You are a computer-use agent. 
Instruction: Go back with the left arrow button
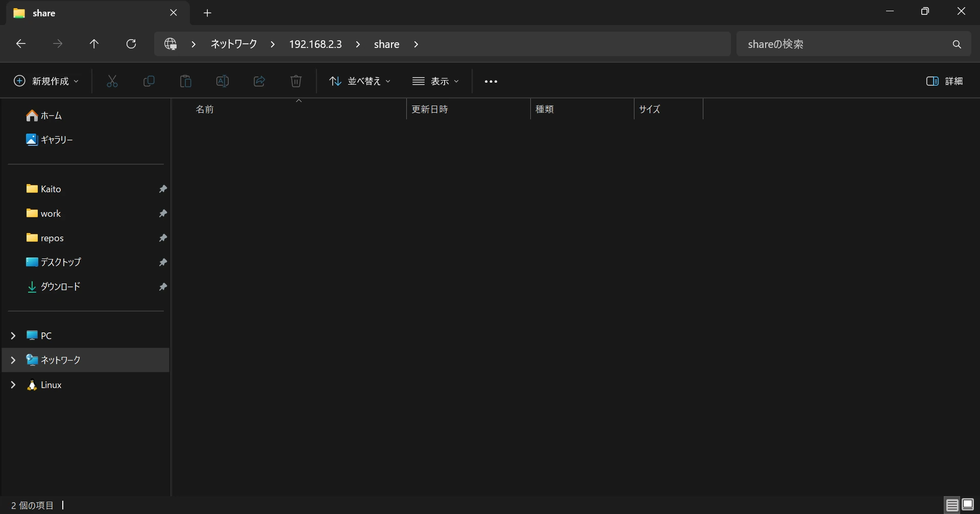coord(21,44)
